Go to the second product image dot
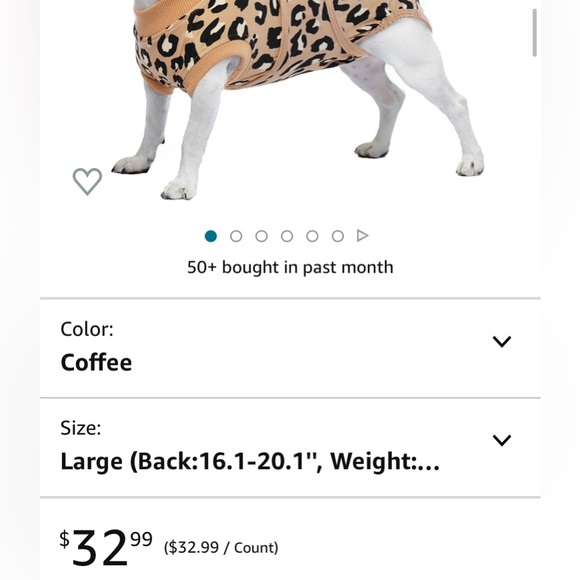 click(236, 236)
